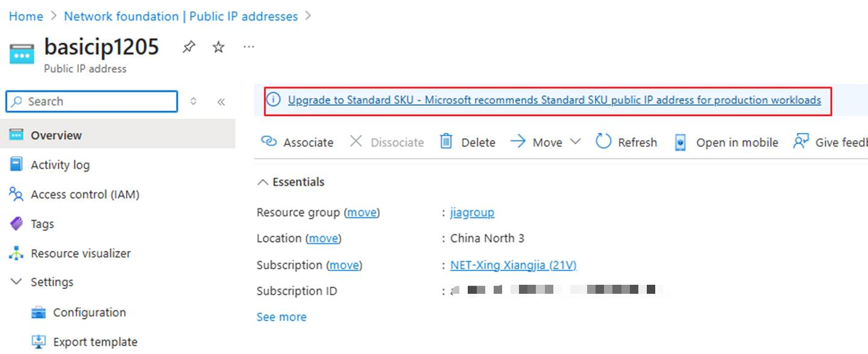Click the Associate toolbar button

tap(297, 142)
